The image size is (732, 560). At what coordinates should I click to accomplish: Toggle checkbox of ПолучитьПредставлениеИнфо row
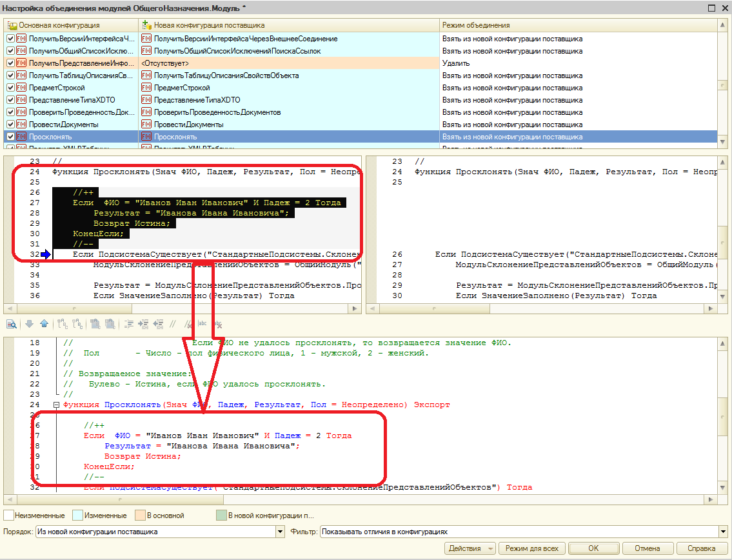point(10,63)
